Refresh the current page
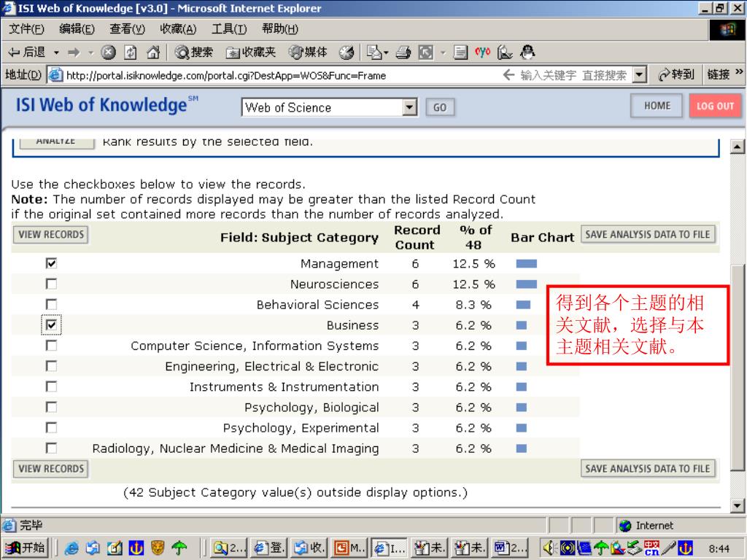The width and height of the screenshot is (747, 560). pos(131,52)
